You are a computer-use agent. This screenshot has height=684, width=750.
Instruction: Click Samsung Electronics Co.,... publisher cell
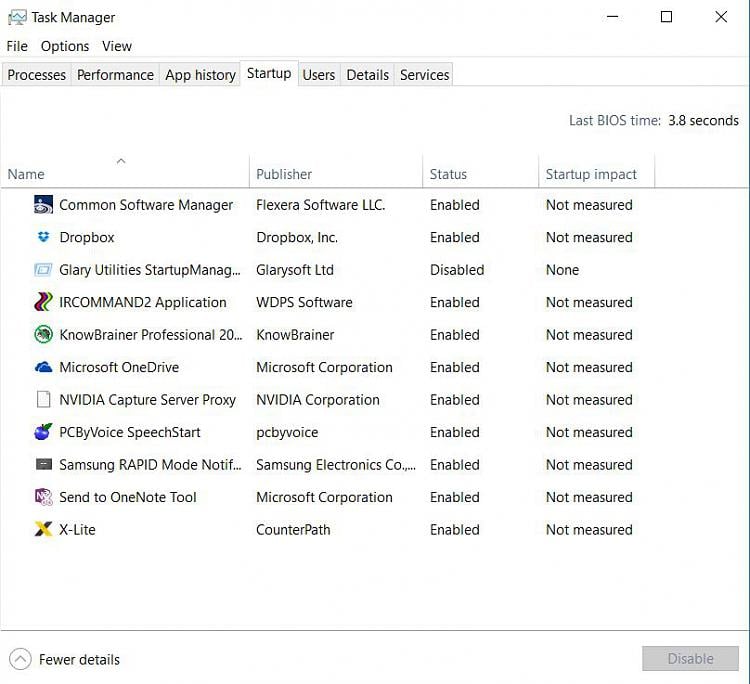point(336,465)
